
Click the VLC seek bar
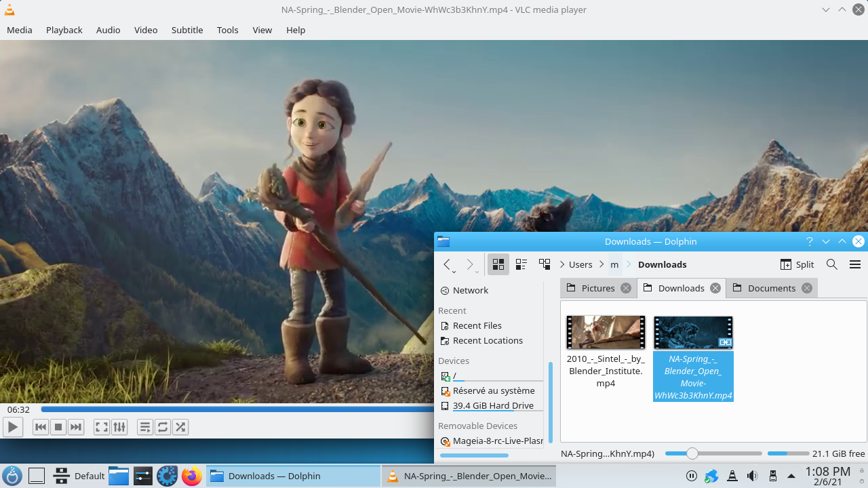[237, 409]
